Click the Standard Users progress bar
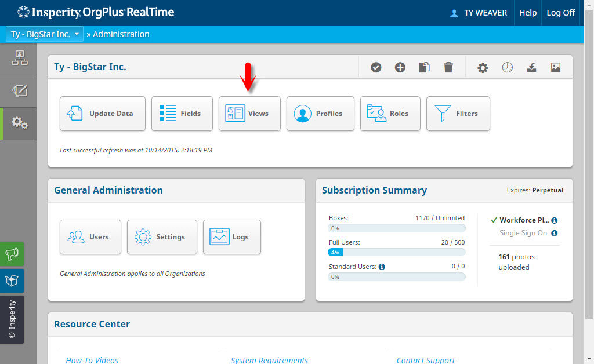 (397, 277)
